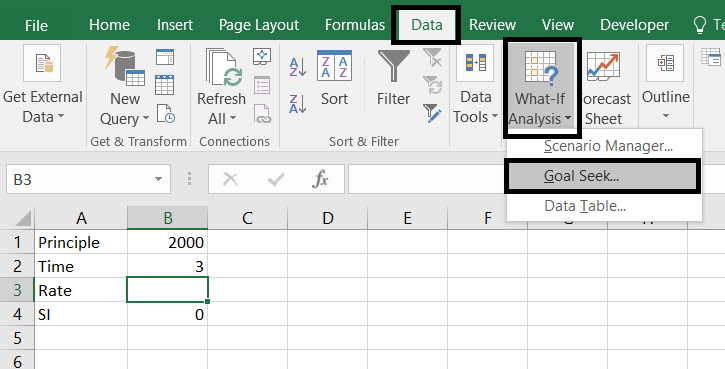Click the Clear filter icon
Image resolution: width=725 pixels, height=369 pixels.
coord(432,58)
